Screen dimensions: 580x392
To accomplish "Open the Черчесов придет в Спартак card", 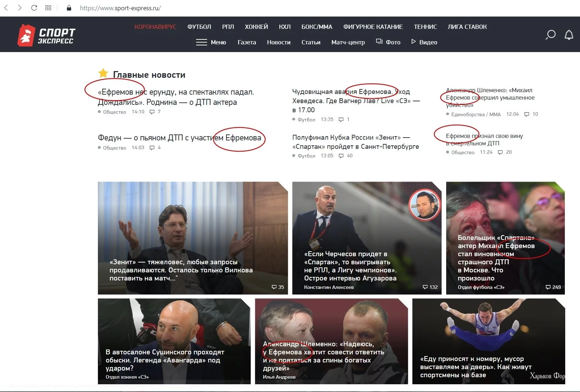I will point(367,238).
